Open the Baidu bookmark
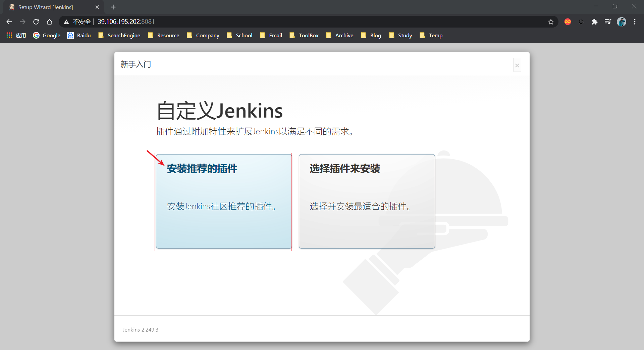The width and height of the screenshot is (644, 350). point(79,35)
